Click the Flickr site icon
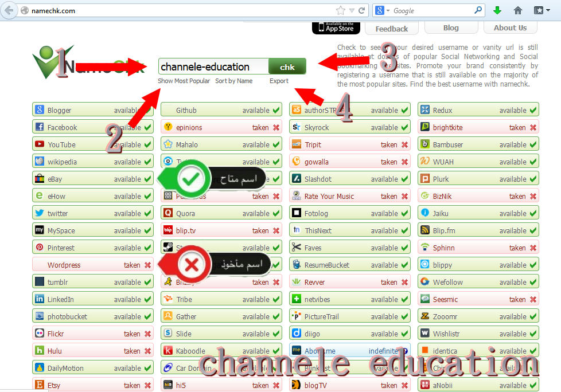Viewport: 561px width, 392px height. click(x=40, y=333)
